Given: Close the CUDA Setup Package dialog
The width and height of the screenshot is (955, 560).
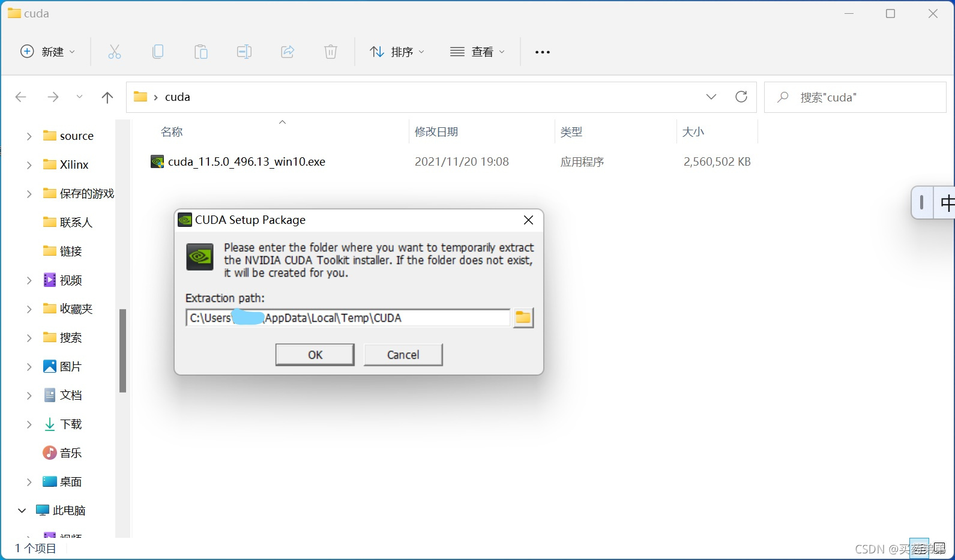Looking at the screenshot, I should tap(528, 220).
